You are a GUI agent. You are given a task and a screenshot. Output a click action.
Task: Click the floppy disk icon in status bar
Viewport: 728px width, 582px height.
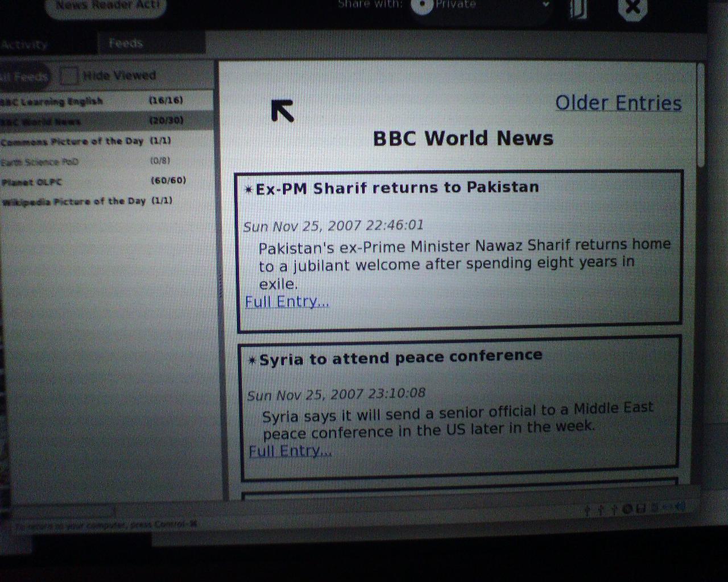(x=640, y=509)
